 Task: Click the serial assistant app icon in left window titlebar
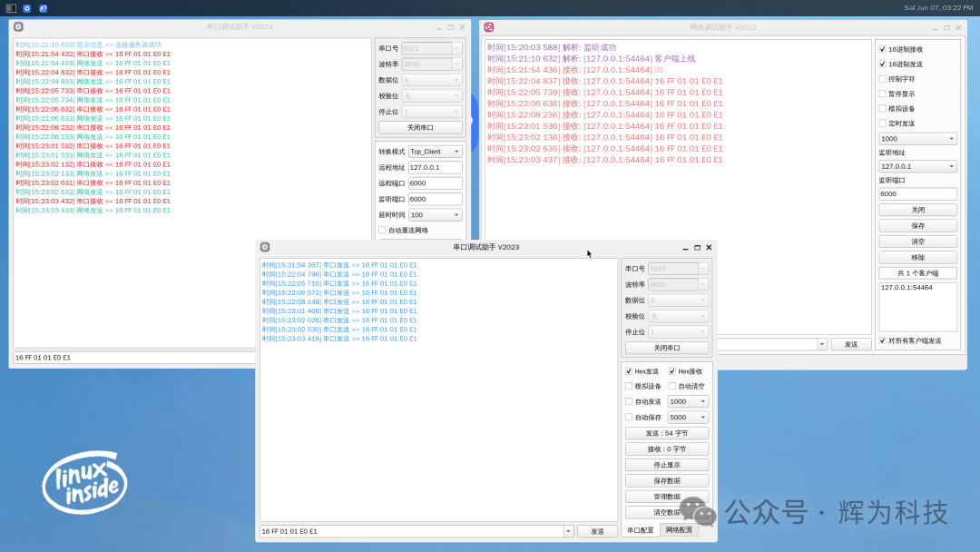coord(16,26)
